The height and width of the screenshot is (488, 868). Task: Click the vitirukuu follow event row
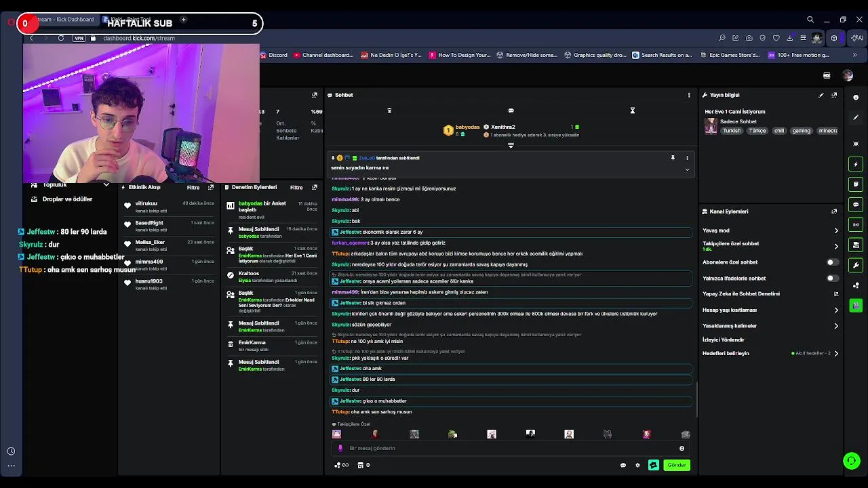170,207
